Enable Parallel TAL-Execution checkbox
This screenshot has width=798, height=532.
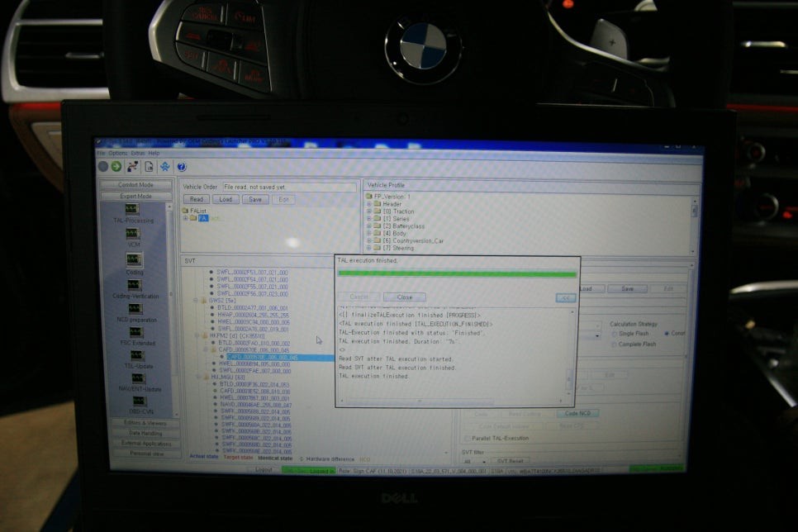(468, 438)
